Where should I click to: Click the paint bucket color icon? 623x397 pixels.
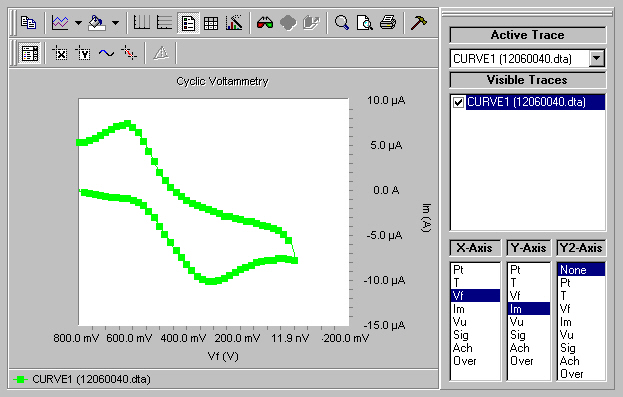(97, 23)
